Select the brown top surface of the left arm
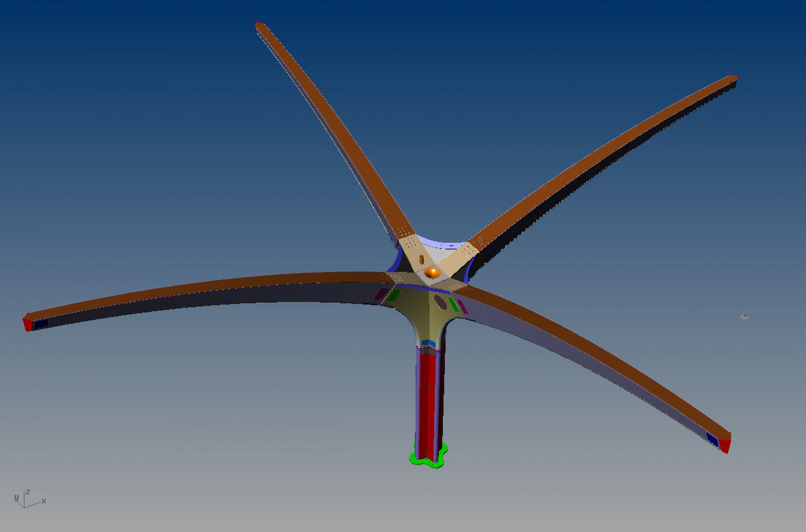The height and width of the screenshot is (532, 806). (x=201, y=288)
